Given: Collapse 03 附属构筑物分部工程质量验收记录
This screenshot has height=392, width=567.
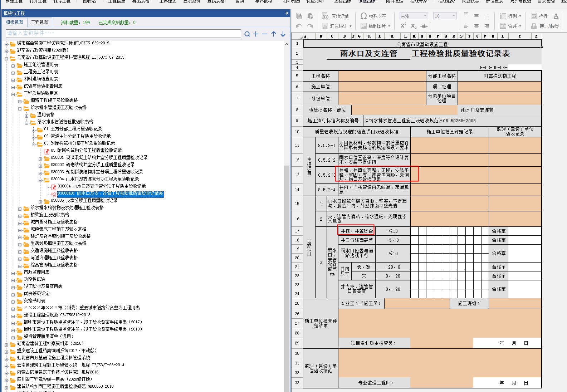Looking at the screenshot, I should click(x=34, y=144).
